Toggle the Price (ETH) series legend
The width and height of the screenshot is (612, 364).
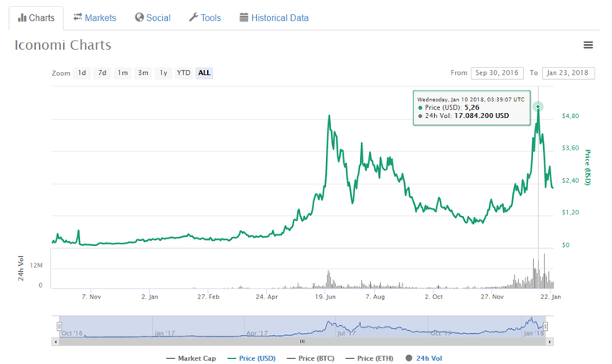(370, 358)
